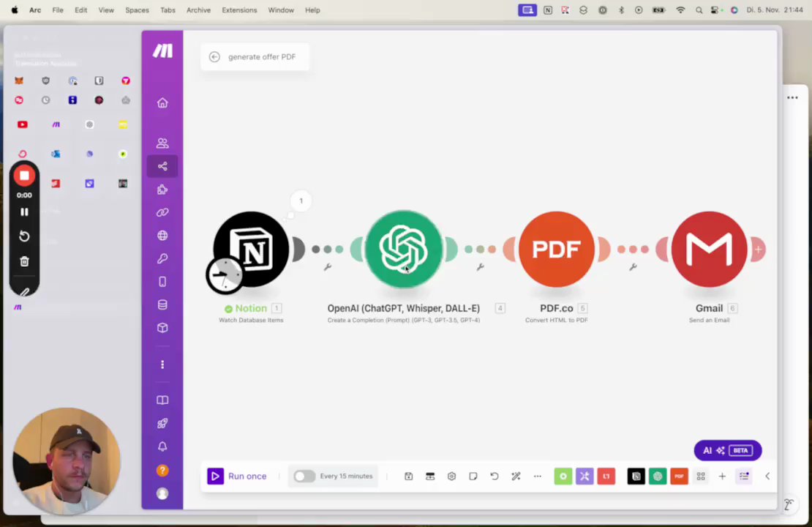The width and height of the screenshot is (812, 527).
Task: Open the What's new rocket icon
Action: 162,423
